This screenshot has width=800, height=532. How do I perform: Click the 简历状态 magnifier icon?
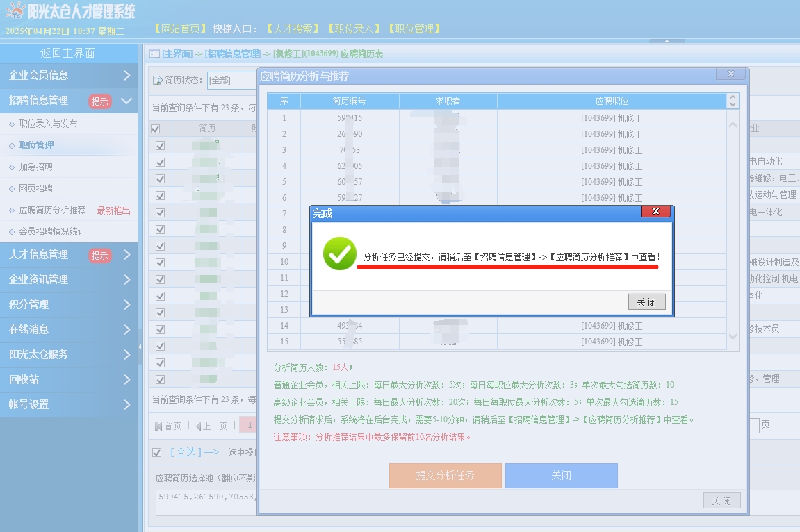coord(158,81)
